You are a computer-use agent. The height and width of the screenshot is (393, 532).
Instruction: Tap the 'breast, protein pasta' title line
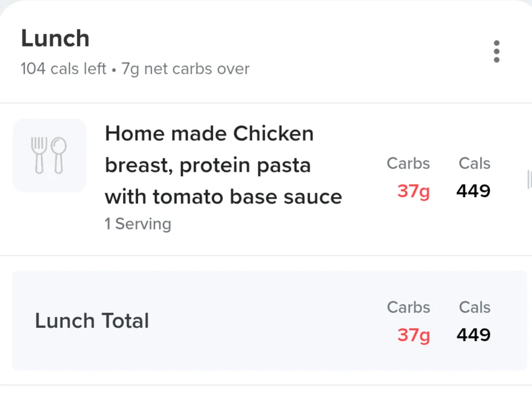(208, 165)
